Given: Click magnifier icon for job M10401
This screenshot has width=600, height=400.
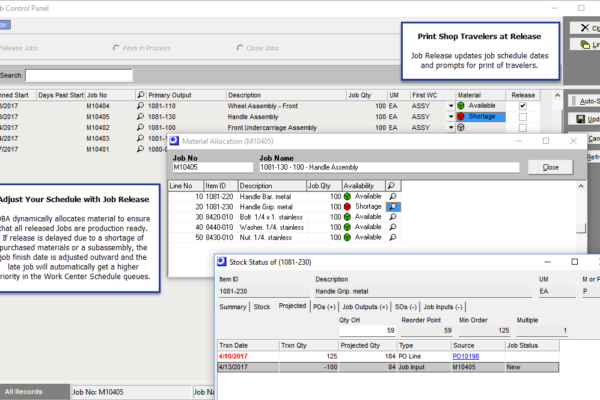Looking at the screenshot, I should (x=140, y=149).
